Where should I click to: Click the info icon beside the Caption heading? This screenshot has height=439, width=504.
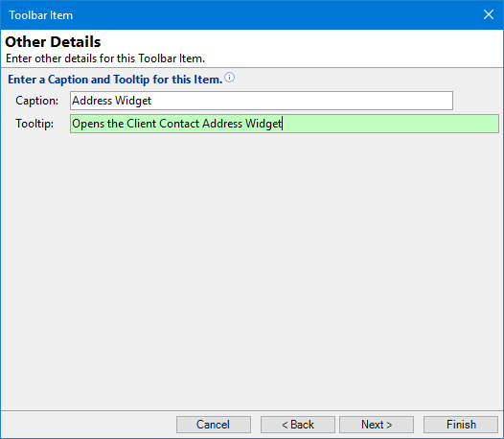(x=230, y=78)
